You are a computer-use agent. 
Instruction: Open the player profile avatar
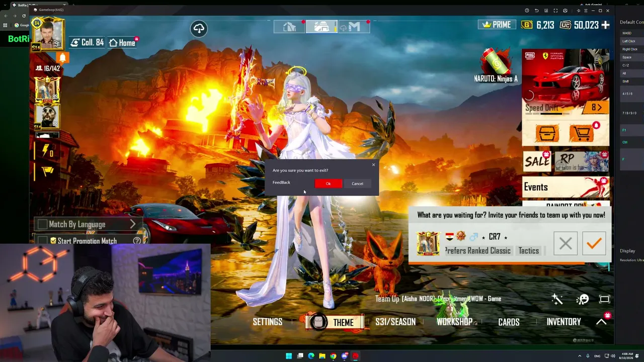(x=49, y=34)
